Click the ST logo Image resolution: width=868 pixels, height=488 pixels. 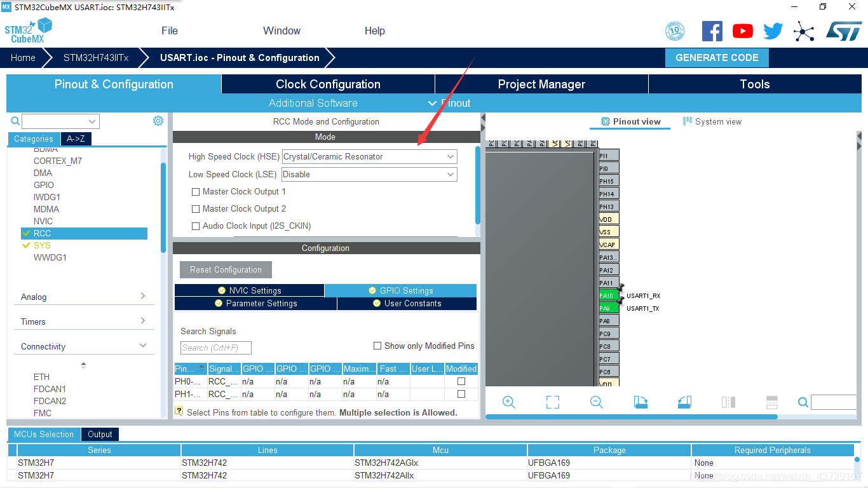(844, 30)
